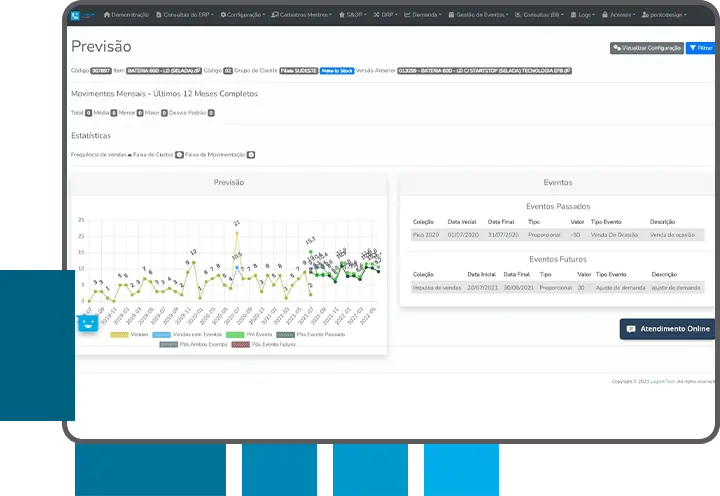This screenshot has height=496, width=720.
Task: Click the star icon beside S&OP
Action: pyautogui.click(x=343, y=15)
